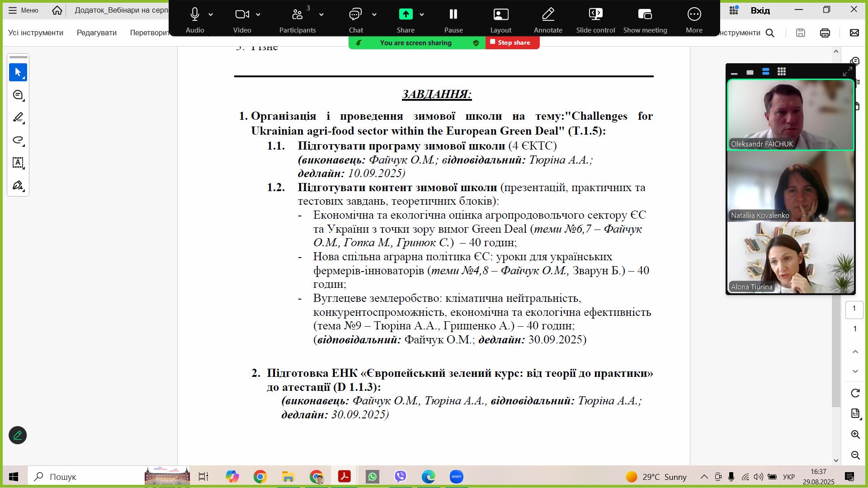Open page display settings icon
The image size is (868, 488).
855,413
